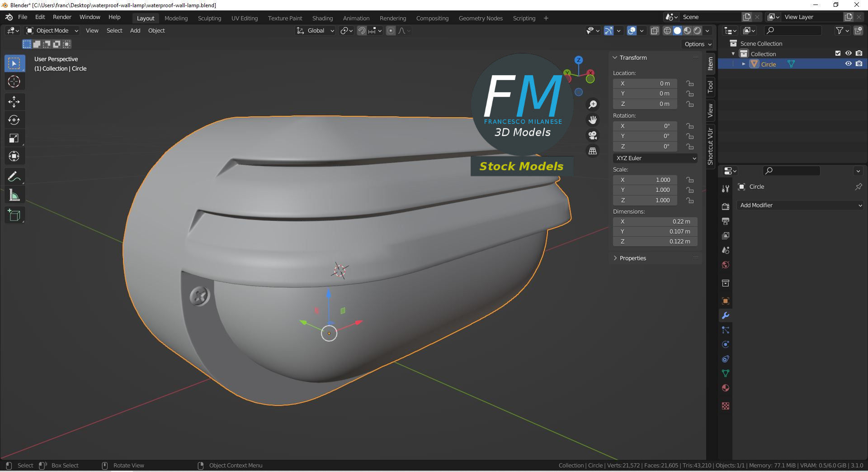Toggle camera view icon
This screenshot has height=472, width=868.
pos(592,135)
